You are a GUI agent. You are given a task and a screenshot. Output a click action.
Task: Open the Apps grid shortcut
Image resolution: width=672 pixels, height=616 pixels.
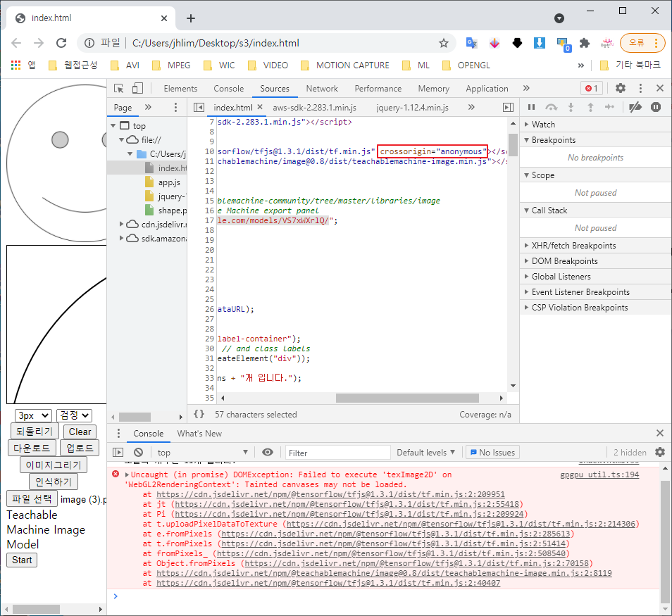pos(16,65)
